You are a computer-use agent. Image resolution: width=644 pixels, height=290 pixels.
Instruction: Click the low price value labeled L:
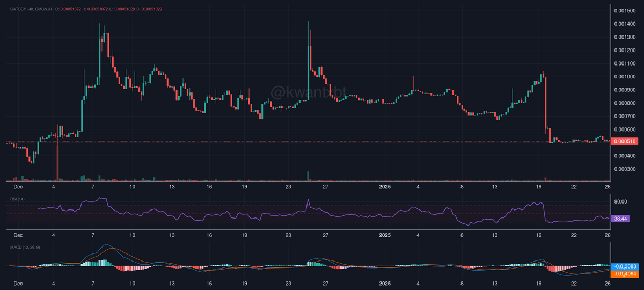[123, 9]
